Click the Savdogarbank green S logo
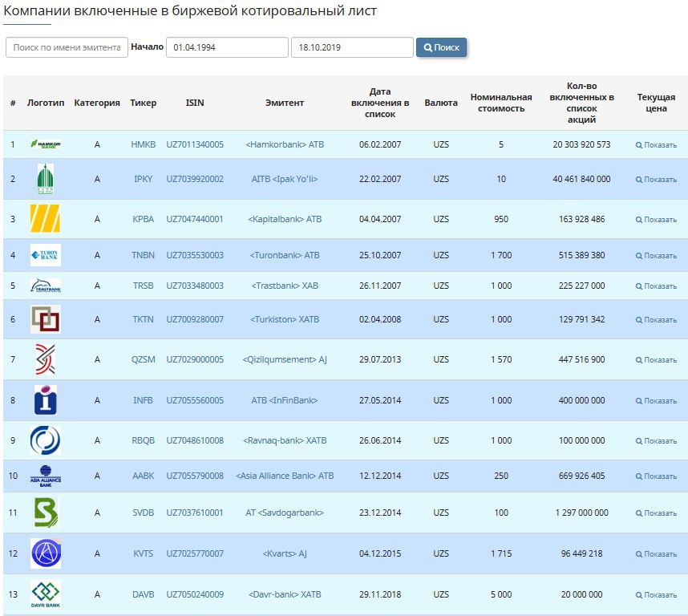 pyautogui.click(x=46, y=513)
